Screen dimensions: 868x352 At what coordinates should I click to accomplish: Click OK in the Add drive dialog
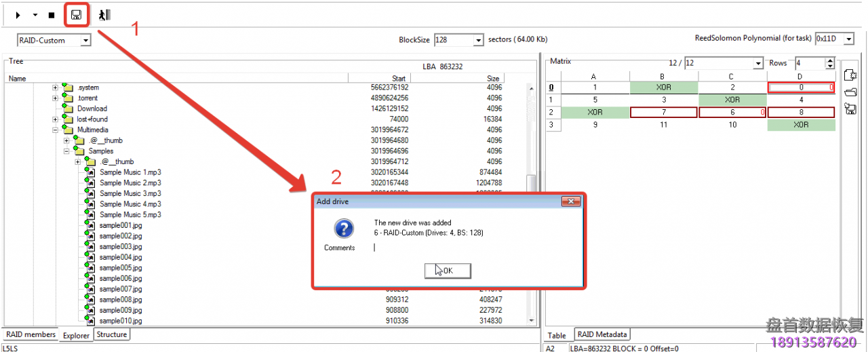(448, 271)
